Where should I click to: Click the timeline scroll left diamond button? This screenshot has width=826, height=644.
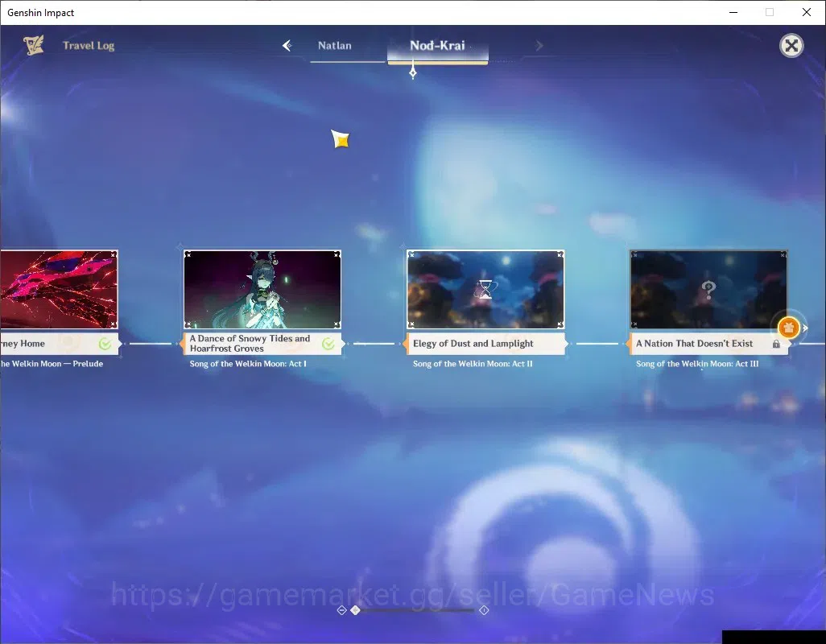pyautogui.click(x=341, y=610)
